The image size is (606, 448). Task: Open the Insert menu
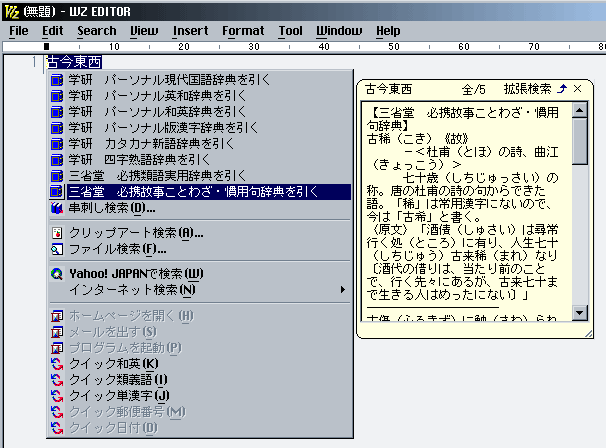point(191,31)
